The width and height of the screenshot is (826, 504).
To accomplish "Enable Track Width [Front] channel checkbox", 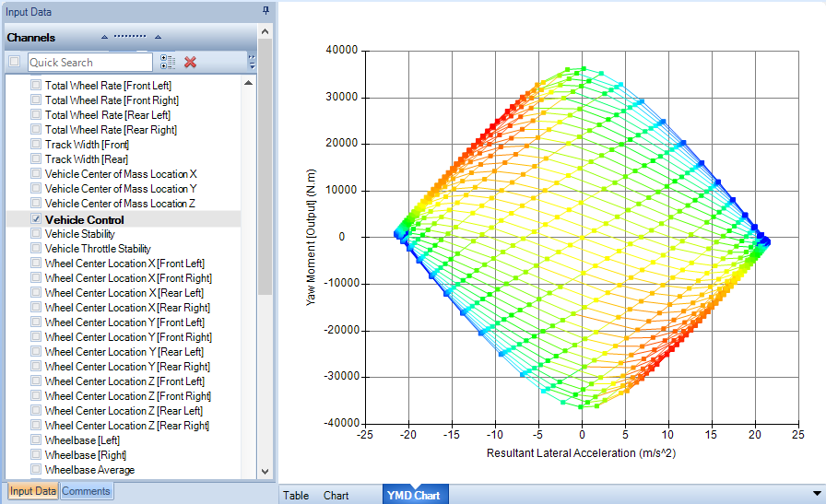I will click(x=36, y=144).
